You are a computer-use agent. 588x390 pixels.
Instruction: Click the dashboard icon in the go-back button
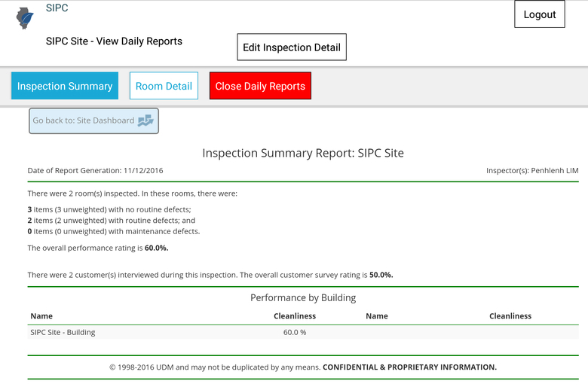145,120
